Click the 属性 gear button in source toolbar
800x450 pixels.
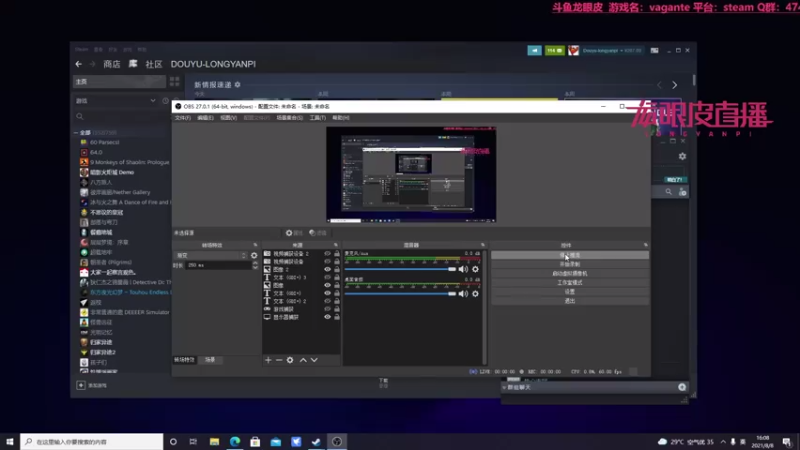[294, 233]
